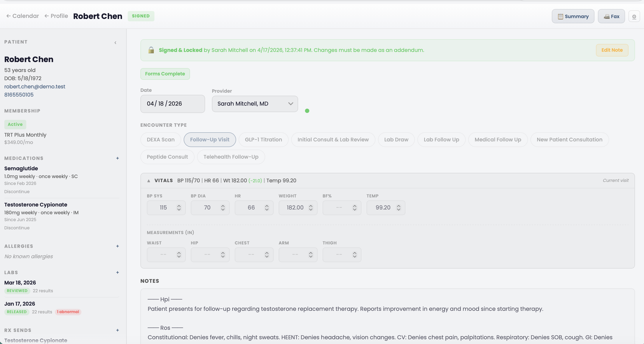Screen dimensions: 644x344
Task: Click the visit date field
Action: click(x=173, y=104)
